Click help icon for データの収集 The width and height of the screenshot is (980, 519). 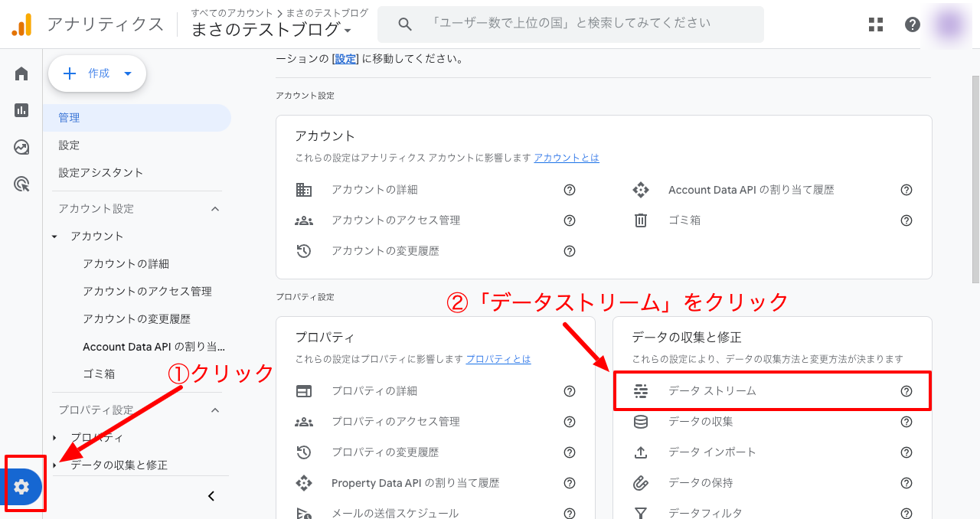(x=906, y=422)
